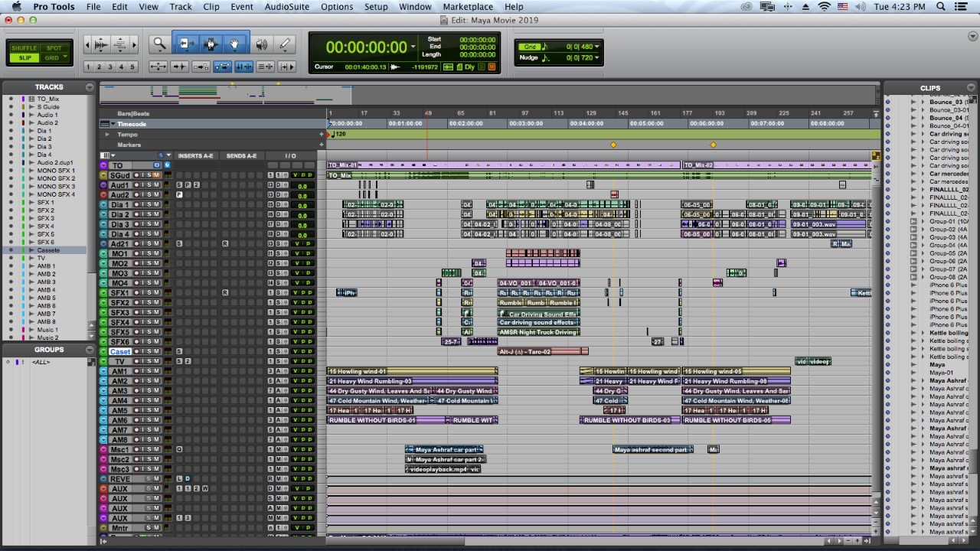Mute the SFX1 track

[156, 292]
